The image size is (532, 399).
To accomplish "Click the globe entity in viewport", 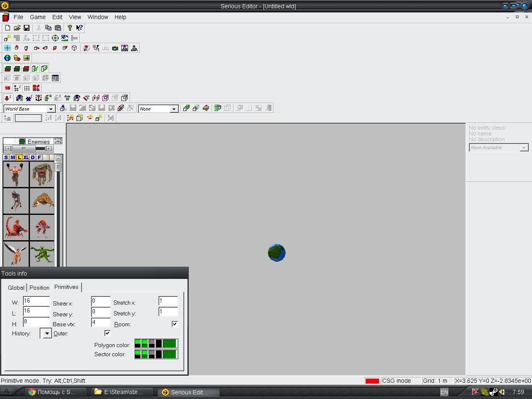I will [277, 253].
